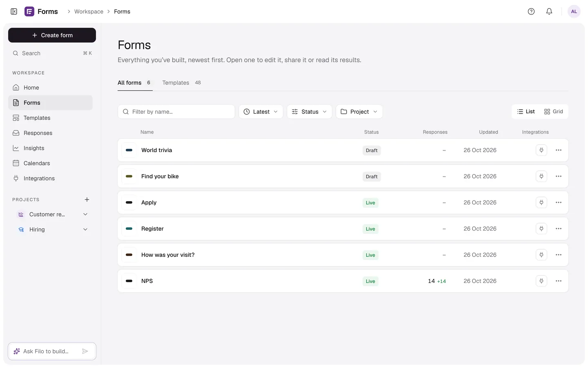Viewport: 588px width, 368px height.
Task: Open the Latest sort dropdown
Action: pyautogui.click(x=261, y=112)
